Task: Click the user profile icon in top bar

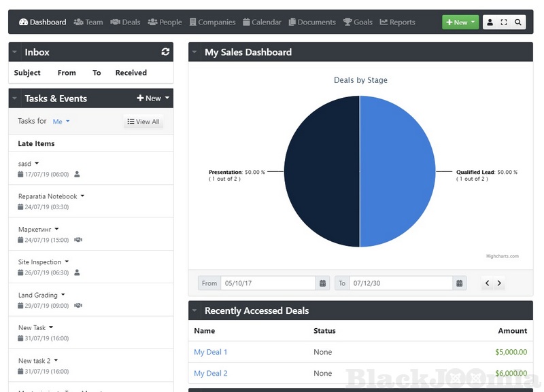Action: 490,22
